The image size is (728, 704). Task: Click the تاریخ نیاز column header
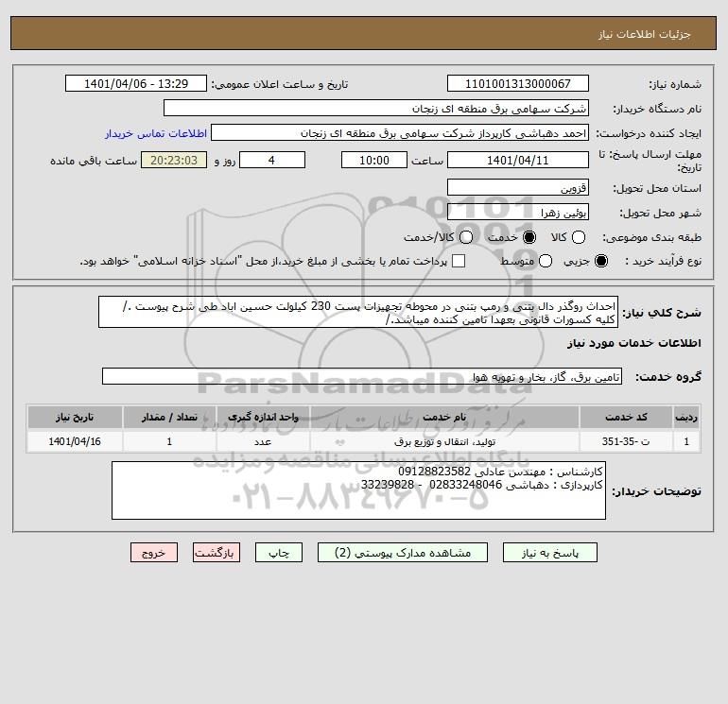(x=75, y=417)
